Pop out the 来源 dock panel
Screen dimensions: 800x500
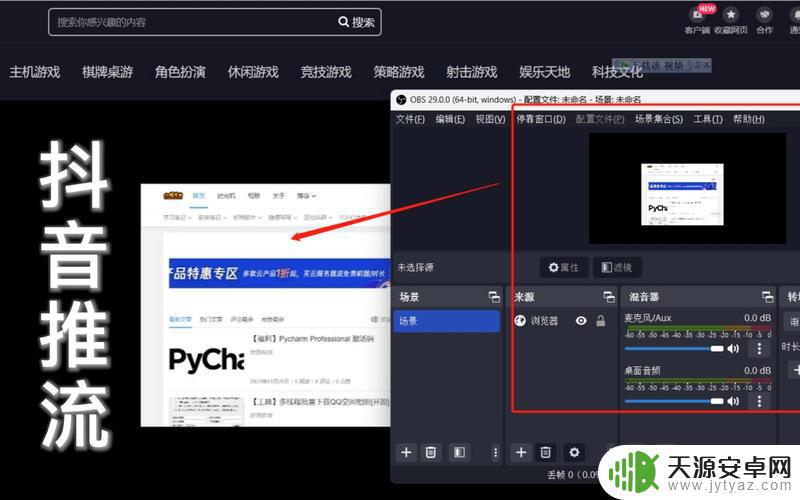[609, 297]
